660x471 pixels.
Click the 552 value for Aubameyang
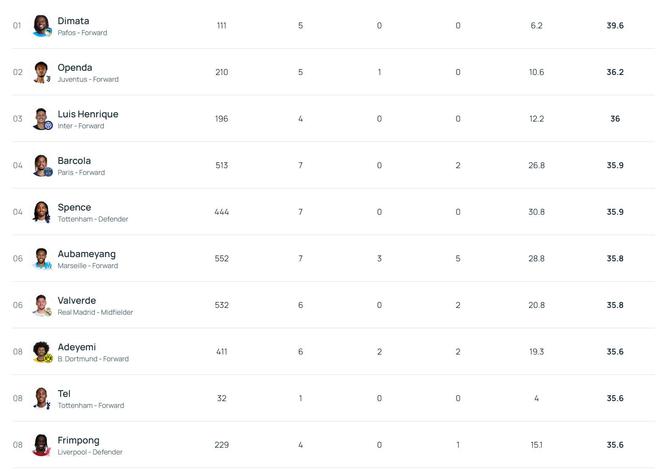[221, 259]
